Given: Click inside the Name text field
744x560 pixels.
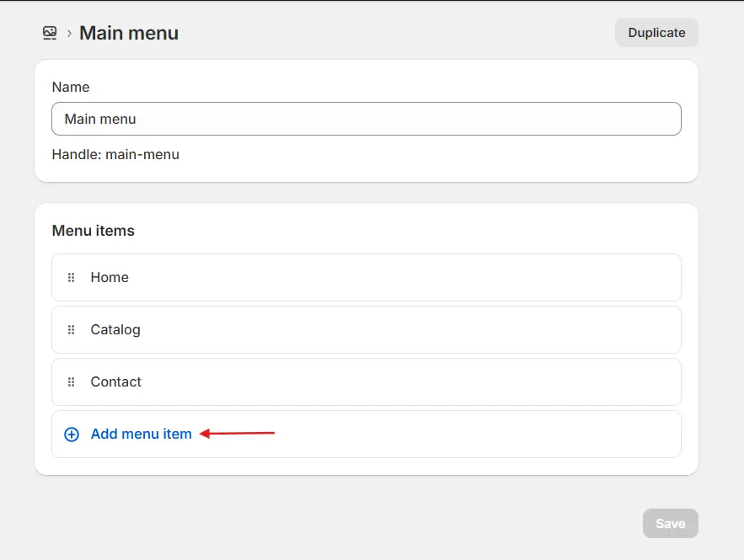Looking at the screenshot, I should (366, 119).
